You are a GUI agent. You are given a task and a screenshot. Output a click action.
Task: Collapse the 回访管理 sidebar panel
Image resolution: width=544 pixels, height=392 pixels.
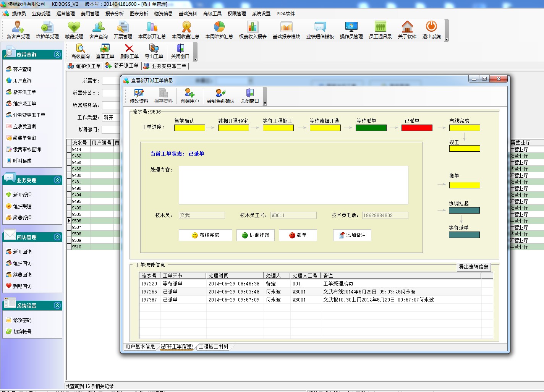click(x=57, y=237)
